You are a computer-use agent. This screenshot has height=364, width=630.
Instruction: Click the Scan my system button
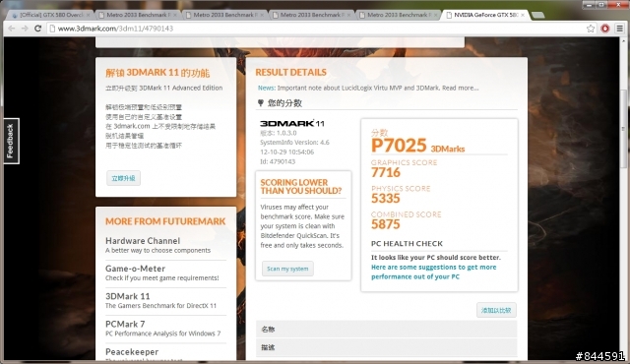coord(287,269)
